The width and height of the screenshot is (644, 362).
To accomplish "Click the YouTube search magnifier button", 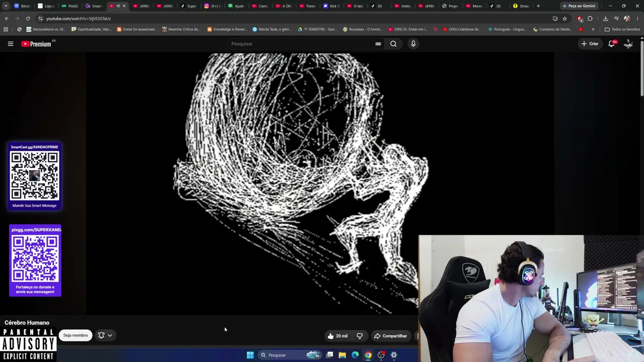I will [393, 44].
